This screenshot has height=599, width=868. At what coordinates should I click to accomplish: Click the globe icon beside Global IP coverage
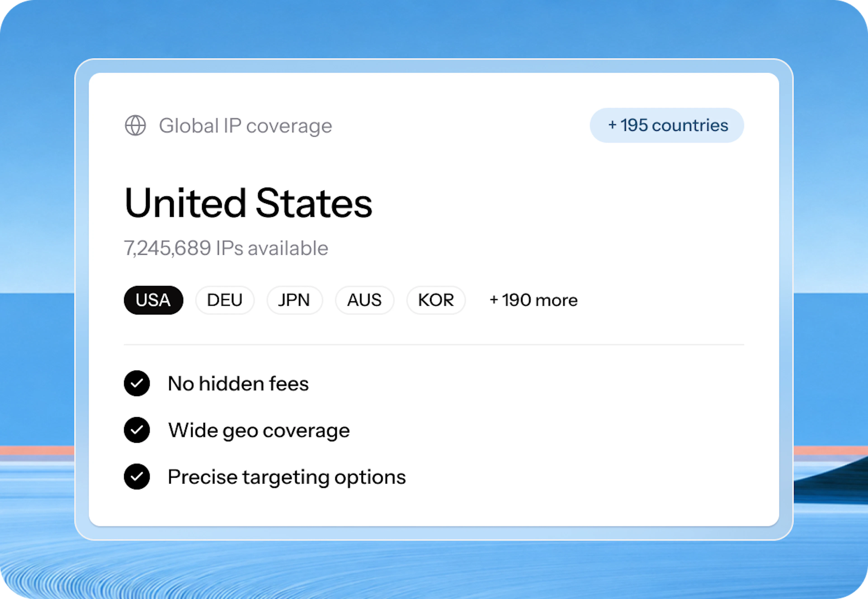click(x=135, y=125)
